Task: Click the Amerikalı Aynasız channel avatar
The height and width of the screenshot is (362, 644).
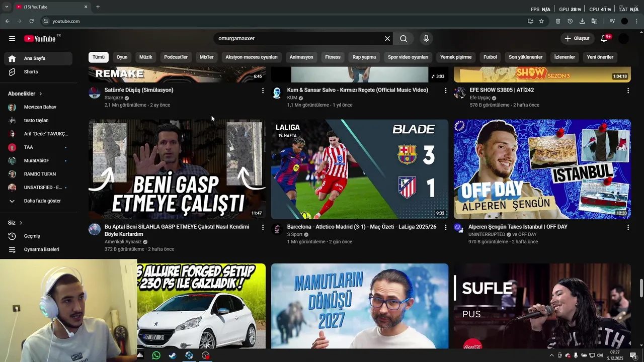Action: point(95,229)
